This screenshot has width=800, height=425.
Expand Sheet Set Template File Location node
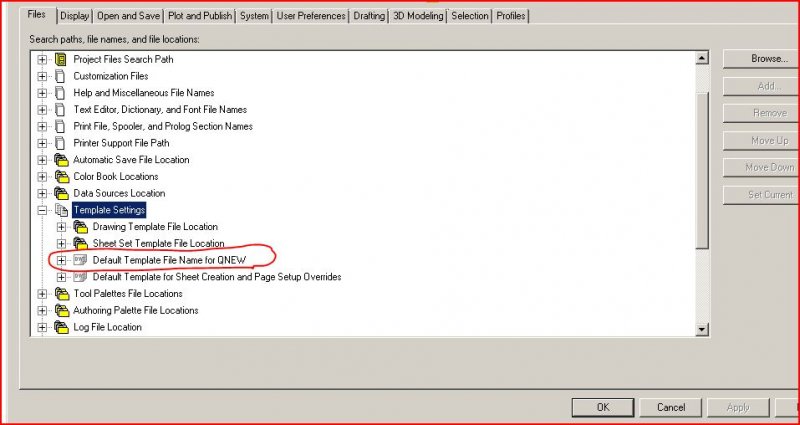pyautogui.click(x=61, y=243)
